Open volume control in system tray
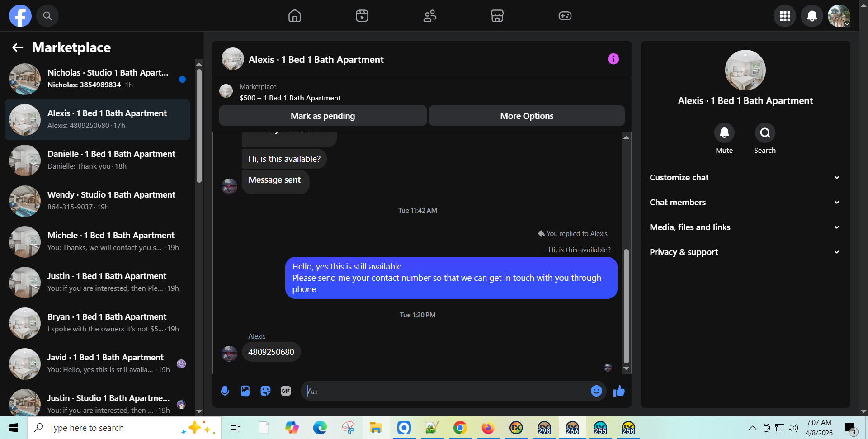The height and width of the screenshot is (439, 868). [793, 428]
